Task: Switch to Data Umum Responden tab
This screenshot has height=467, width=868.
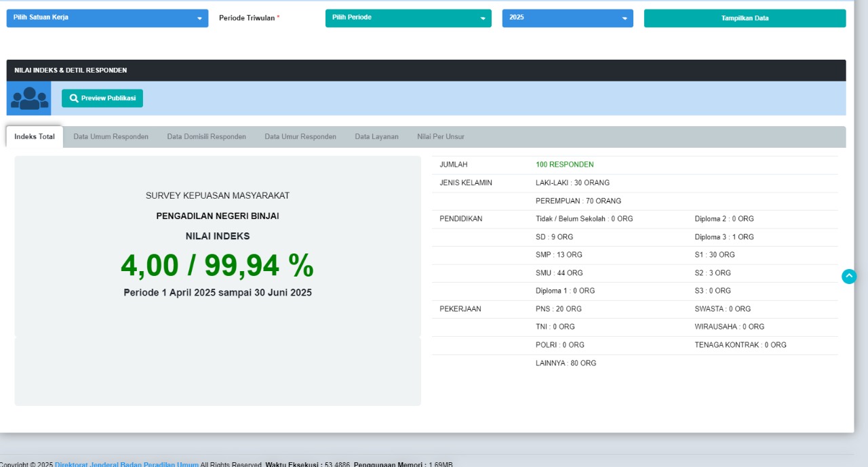Action: 111,137
